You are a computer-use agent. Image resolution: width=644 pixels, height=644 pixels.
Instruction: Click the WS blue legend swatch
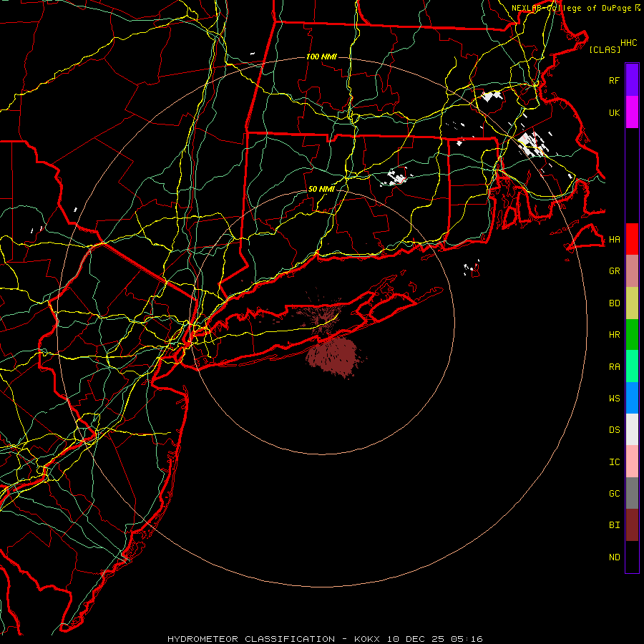632,398
